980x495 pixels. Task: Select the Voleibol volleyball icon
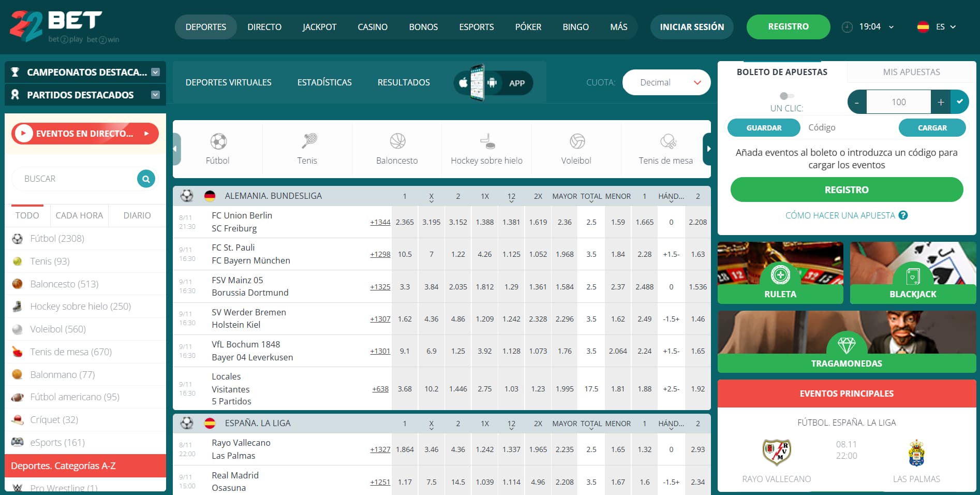pos(576,141)
